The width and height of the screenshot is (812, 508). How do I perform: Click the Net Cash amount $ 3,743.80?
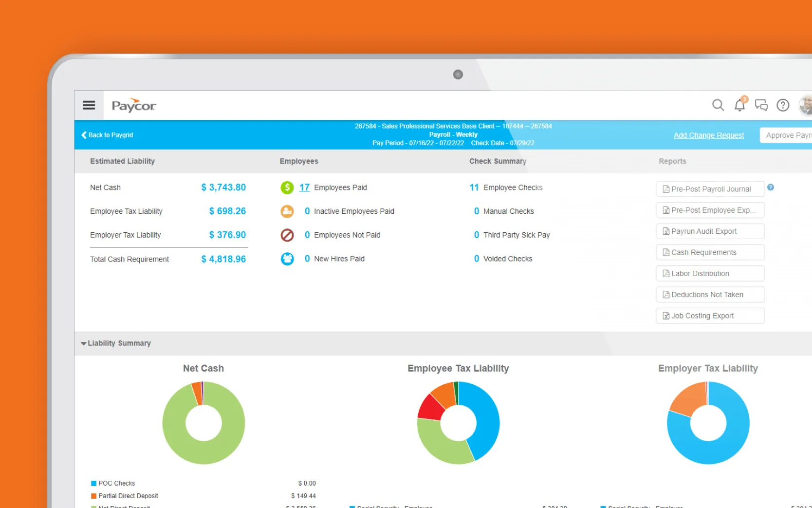[223, 188]
